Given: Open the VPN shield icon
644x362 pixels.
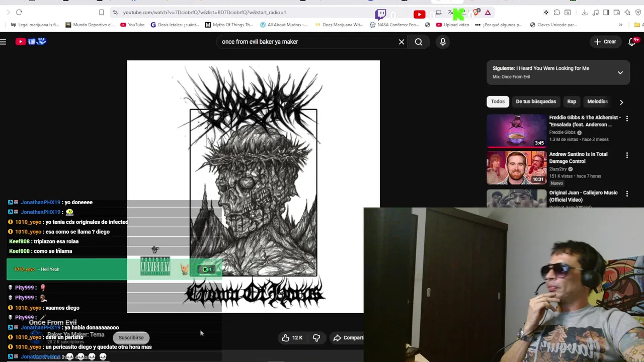Looking at the screenshot, I should pos(637,12).
